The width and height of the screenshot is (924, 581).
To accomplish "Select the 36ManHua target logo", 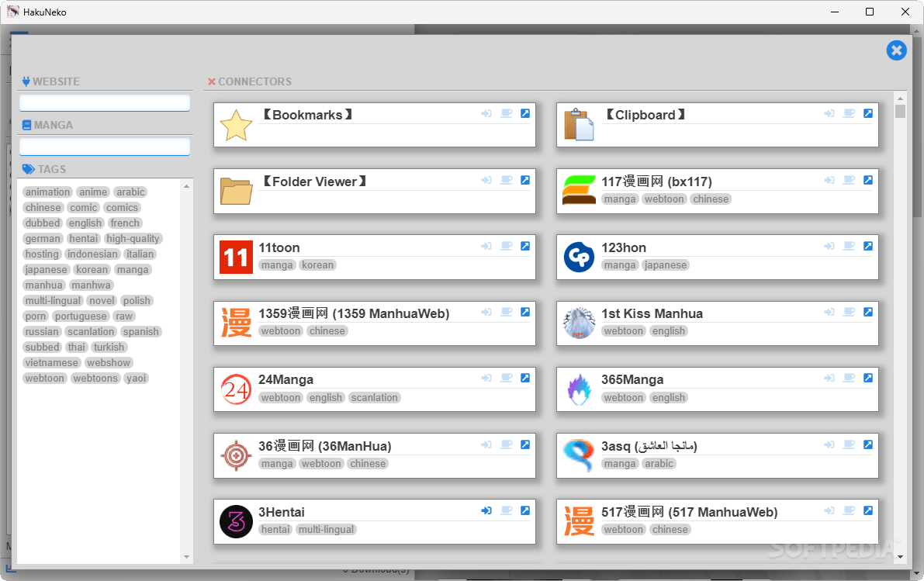I will (236, 455).
